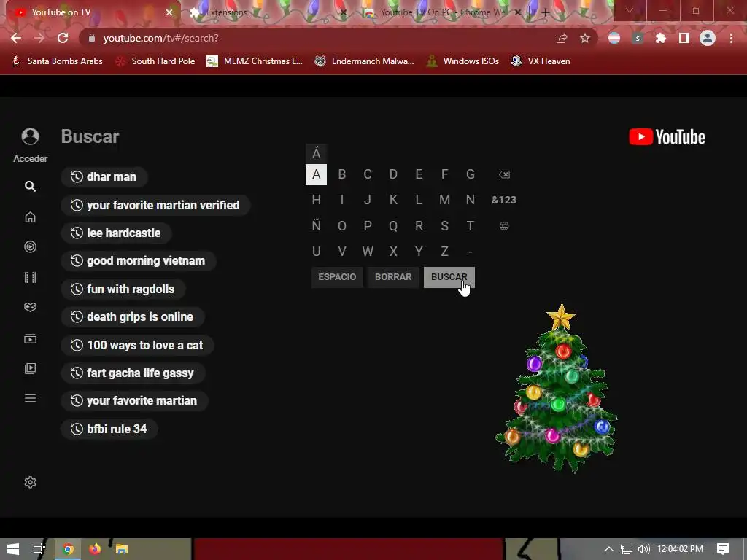
Task: Open the Acceder account avatar
Action: pyautogui.click(x=30, y=136)
